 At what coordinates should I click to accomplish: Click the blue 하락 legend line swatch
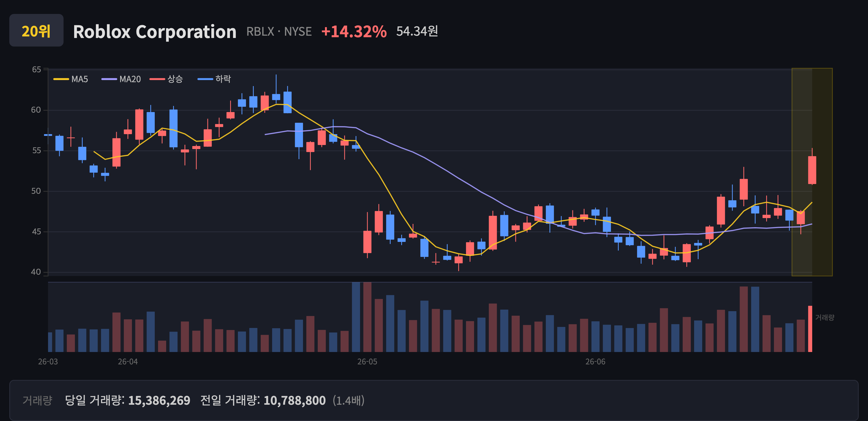(x=205, y=79)
